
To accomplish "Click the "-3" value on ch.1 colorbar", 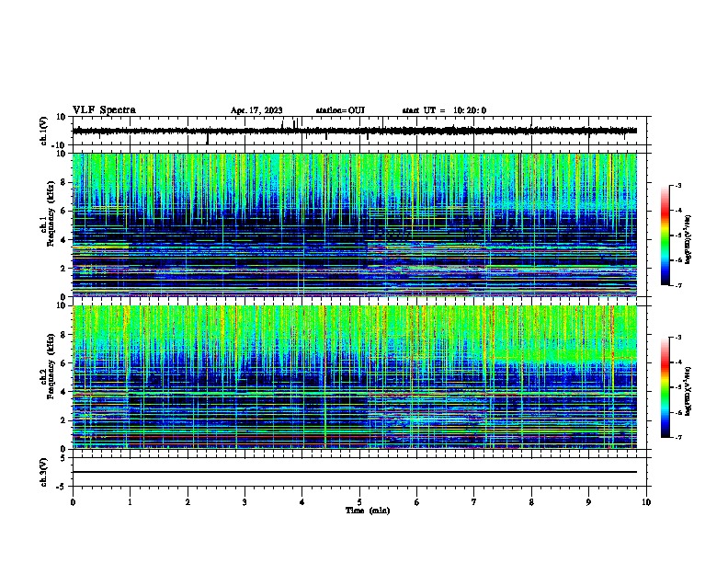I will [677, 185].
